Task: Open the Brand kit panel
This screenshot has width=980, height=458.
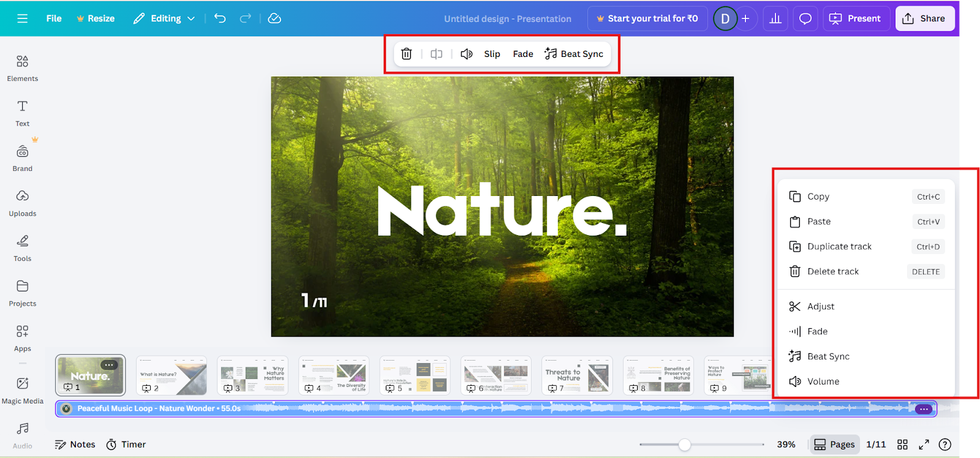Action: click(x=23, y=158)
